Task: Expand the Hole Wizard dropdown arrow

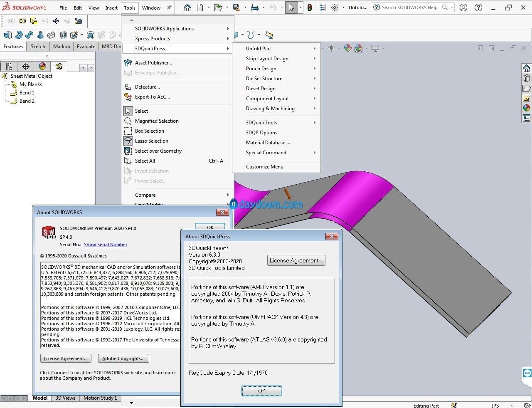Action: [x=82, y=35]
